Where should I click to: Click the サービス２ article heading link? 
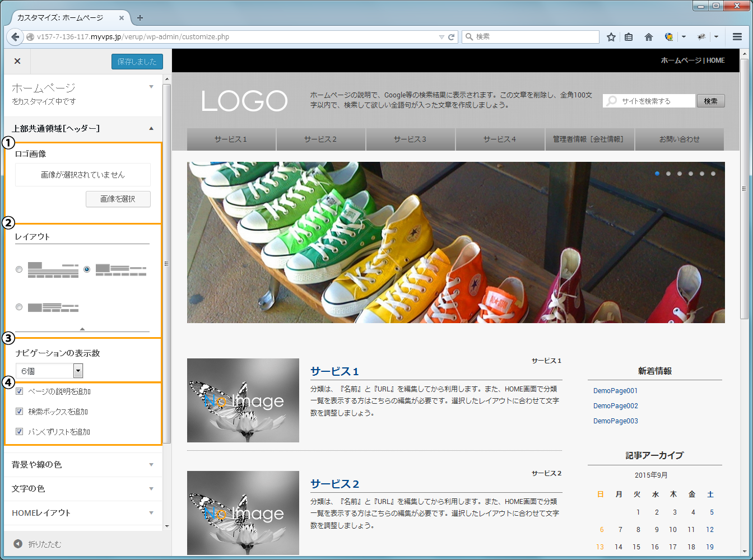(x=334, y=484)
